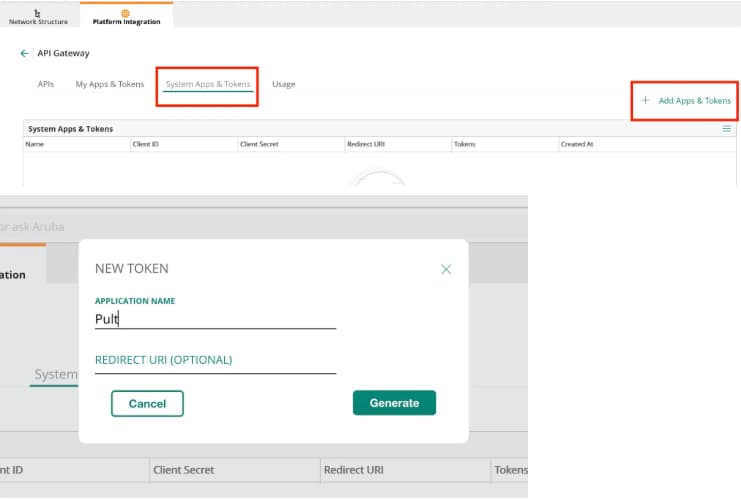Open the Usage tab
This screenshot has height=500, width=741.
click(284, 84)
